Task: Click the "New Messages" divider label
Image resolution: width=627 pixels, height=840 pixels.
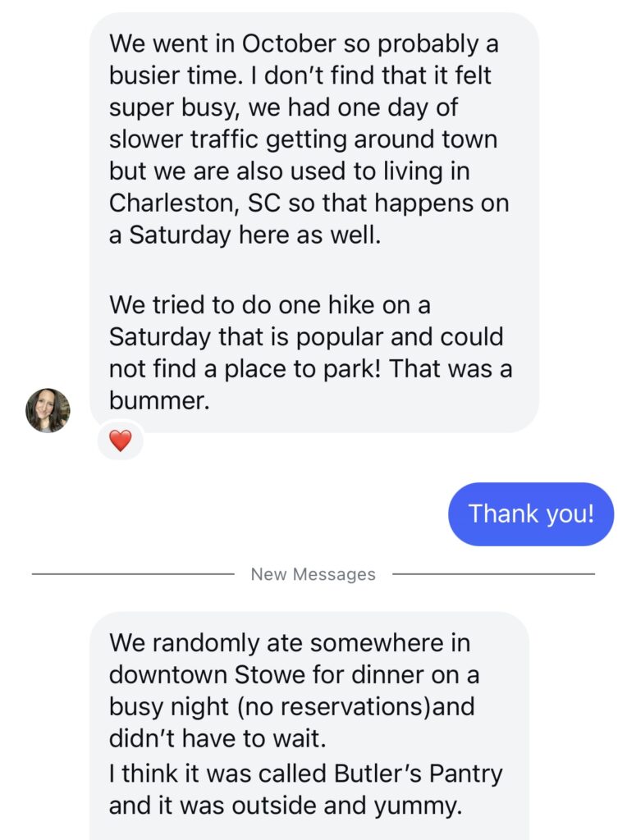Action: coord(313,574)
